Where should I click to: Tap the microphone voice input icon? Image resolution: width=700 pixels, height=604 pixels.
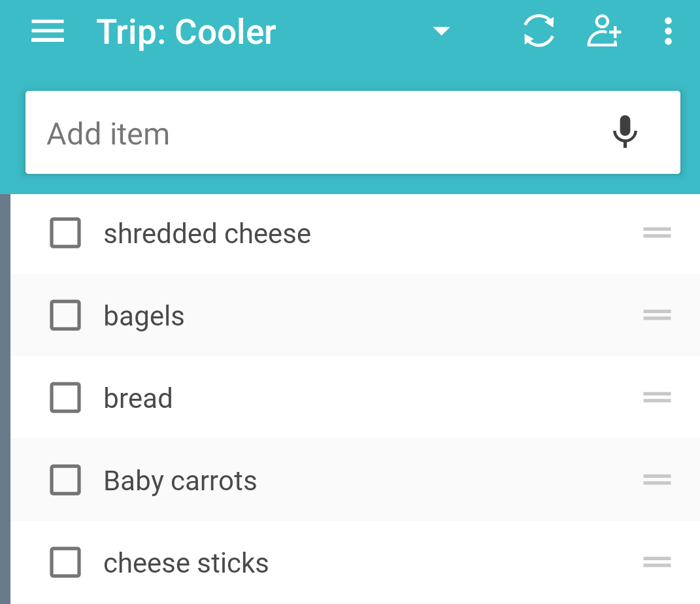point(625,131)
